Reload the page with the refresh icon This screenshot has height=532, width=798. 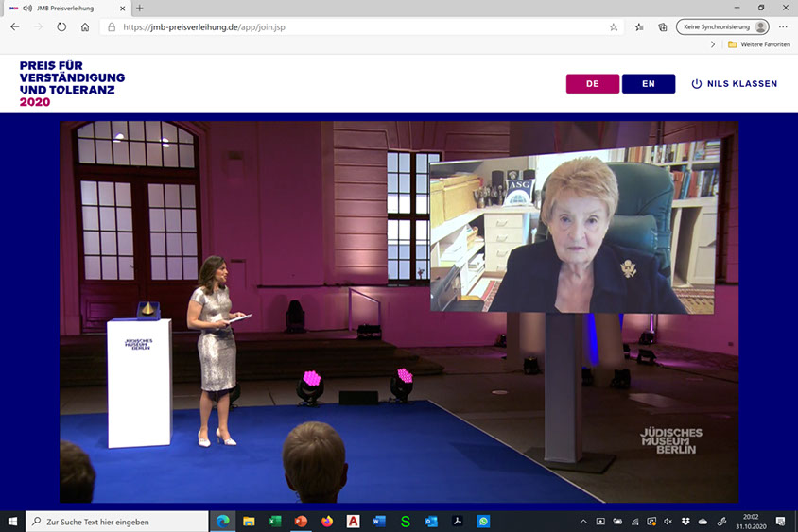[61, 27]
